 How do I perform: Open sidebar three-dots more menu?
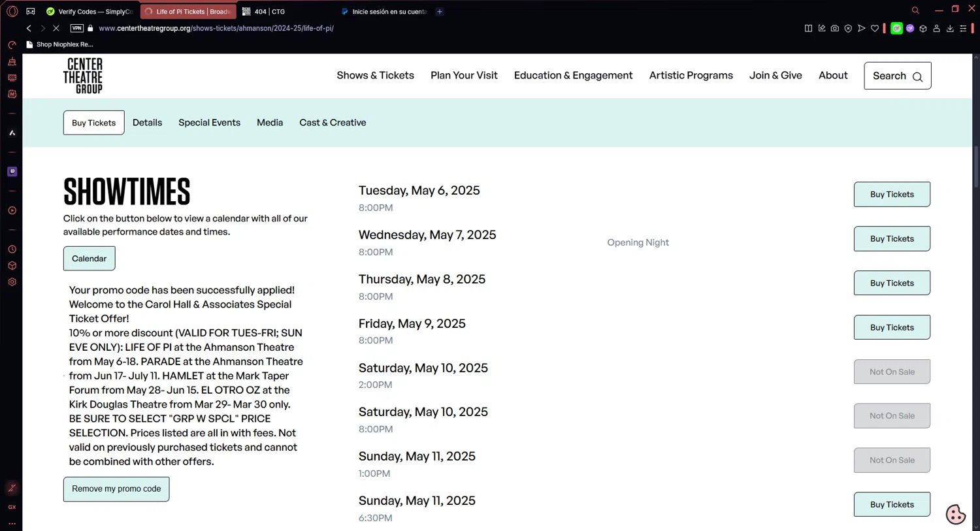pyautogui.click(x=12, y=523)
